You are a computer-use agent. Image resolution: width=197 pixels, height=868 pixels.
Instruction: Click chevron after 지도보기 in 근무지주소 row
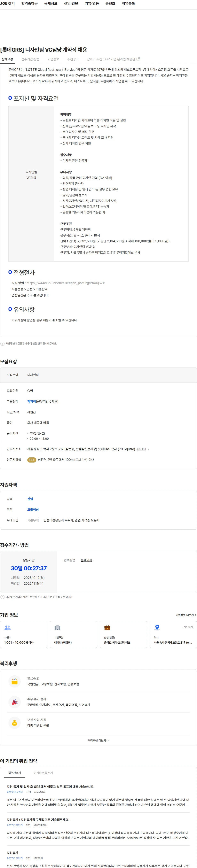[149, 449]
